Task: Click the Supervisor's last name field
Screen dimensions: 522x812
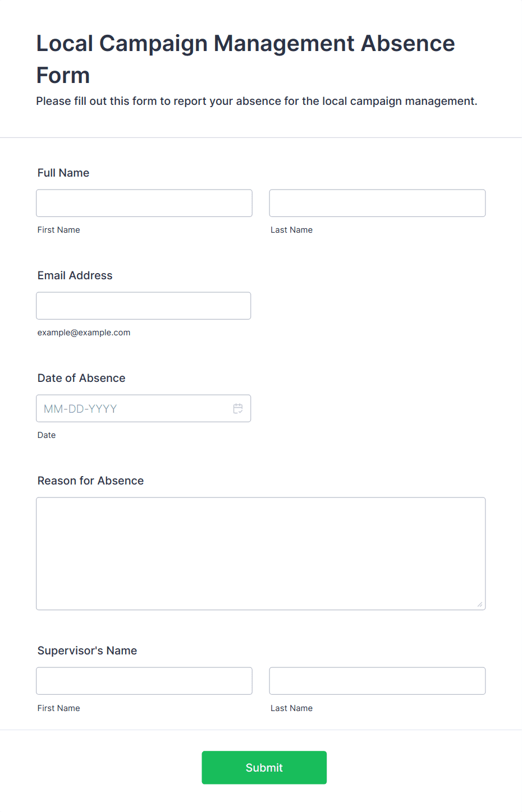Action: coord(377,681)
